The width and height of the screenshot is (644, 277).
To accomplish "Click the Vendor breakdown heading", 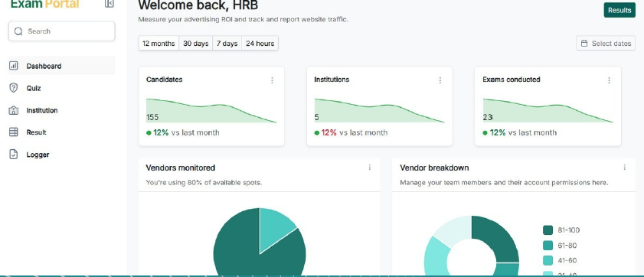I will (434, 168).
